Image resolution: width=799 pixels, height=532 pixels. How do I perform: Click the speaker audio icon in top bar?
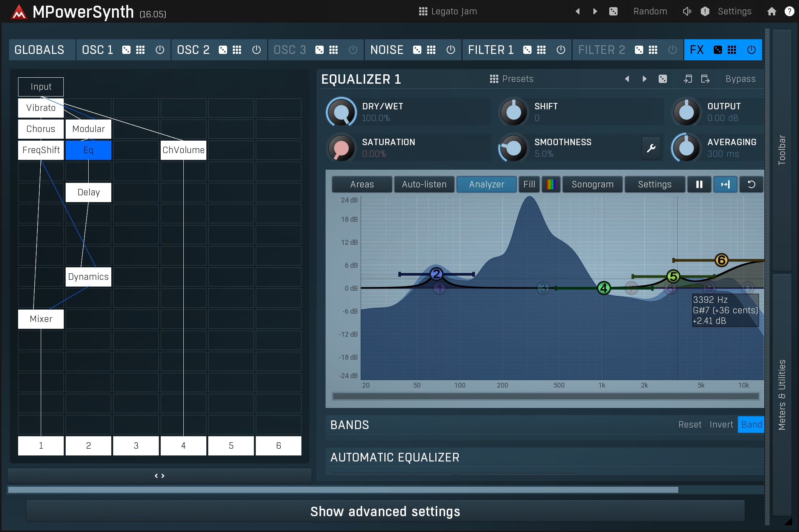[687, 11]
